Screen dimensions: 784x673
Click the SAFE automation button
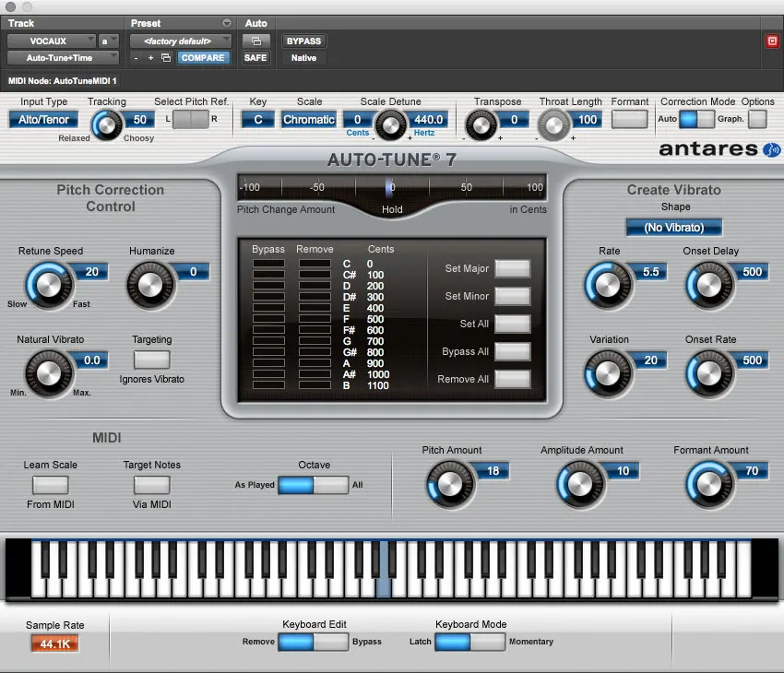pos(255,58)
